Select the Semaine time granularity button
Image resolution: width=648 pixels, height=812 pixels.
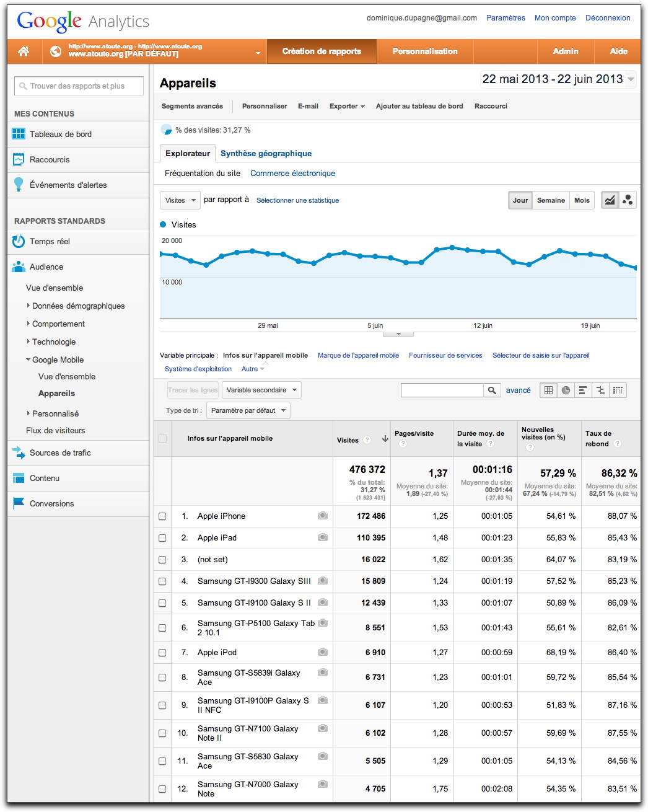pyautogui.click(x=551, y=200)
